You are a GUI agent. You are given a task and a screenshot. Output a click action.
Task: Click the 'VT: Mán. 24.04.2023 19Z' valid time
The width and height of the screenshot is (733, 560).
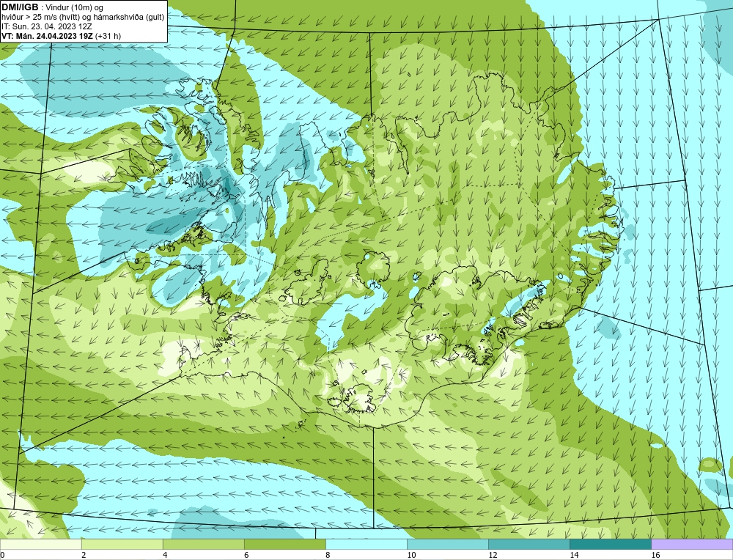47,36
